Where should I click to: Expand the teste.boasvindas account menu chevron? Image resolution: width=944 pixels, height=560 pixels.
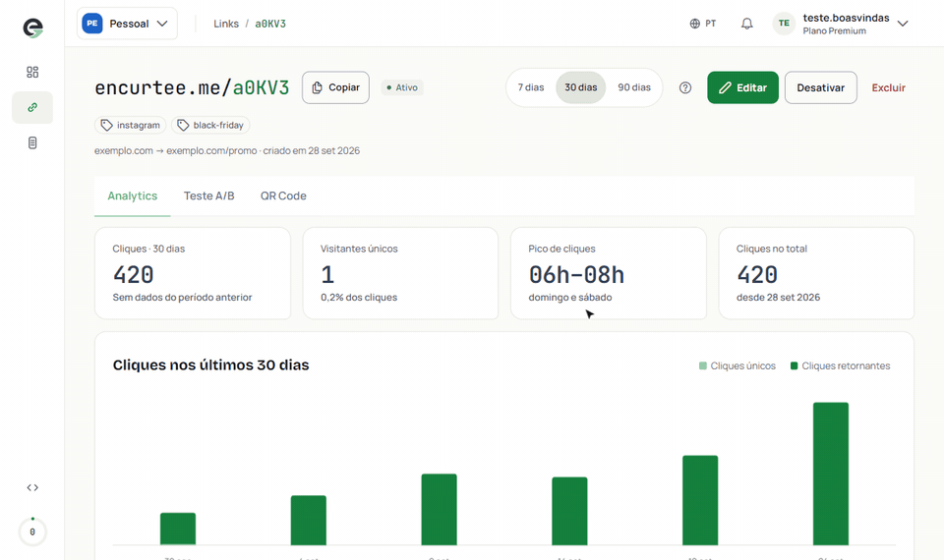pyautogui.click(x=903, y=24)
